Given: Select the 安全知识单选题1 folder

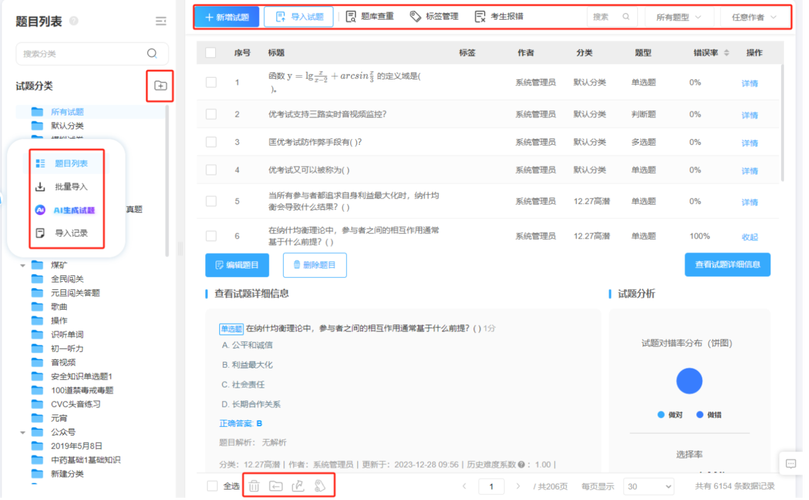Looking at the screenshot, I should (81, 377).
